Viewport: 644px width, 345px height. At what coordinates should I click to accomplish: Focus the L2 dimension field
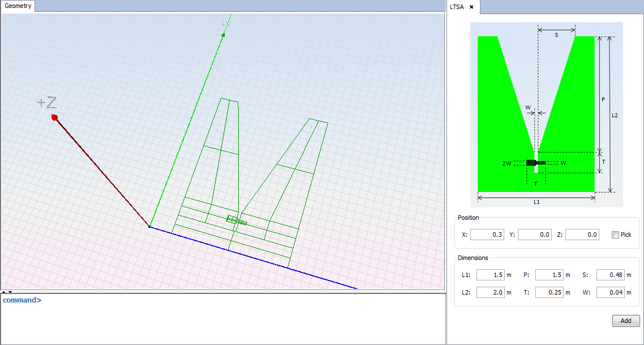pyautogui.click(x=490, y=292)
